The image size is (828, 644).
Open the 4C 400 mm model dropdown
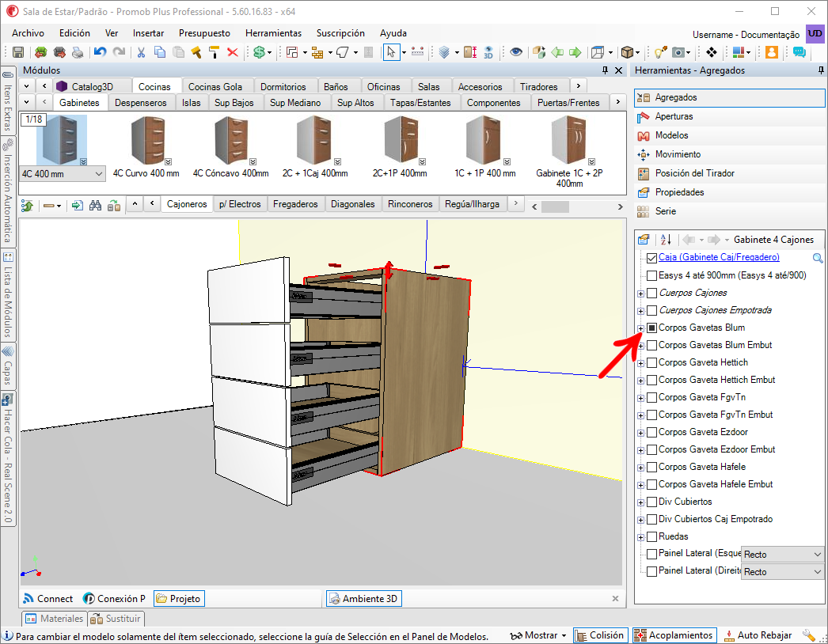point(99,174)
